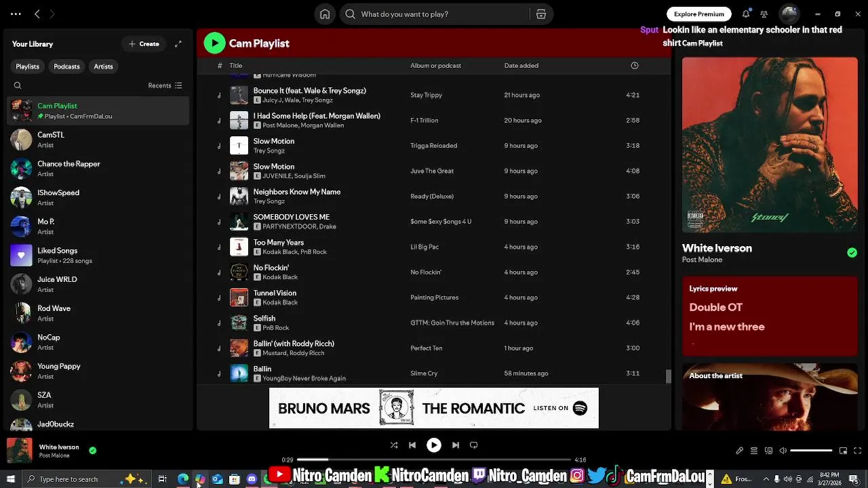Filter the library by Podcasts
This screenshot has height=488, width=868.
pyautogui.click(x=66, y=66)
